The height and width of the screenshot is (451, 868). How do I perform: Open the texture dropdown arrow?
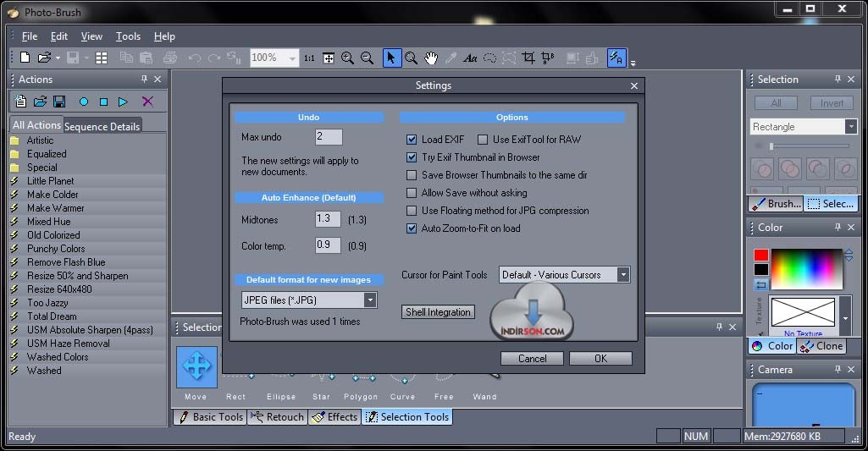click(845, 318)
